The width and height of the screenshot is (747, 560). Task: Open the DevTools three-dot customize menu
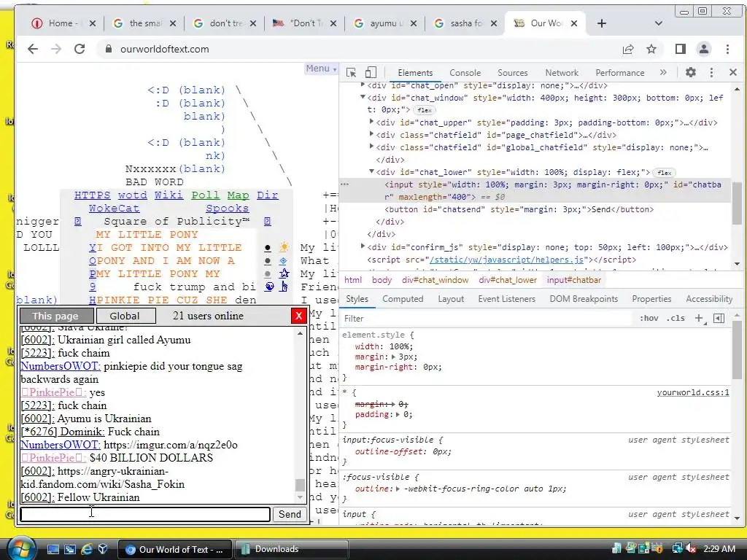coord(711,72)
